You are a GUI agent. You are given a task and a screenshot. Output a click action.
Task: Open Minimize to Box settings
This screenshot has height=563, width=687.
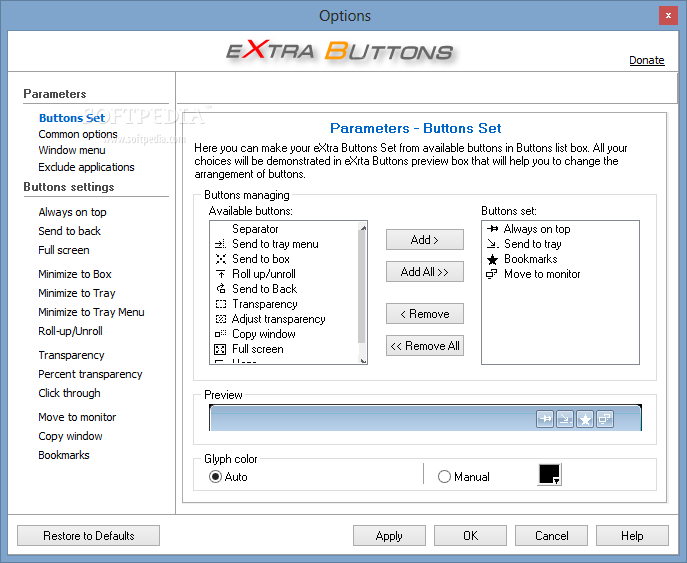pyautogui.click(x=74, y=274)
